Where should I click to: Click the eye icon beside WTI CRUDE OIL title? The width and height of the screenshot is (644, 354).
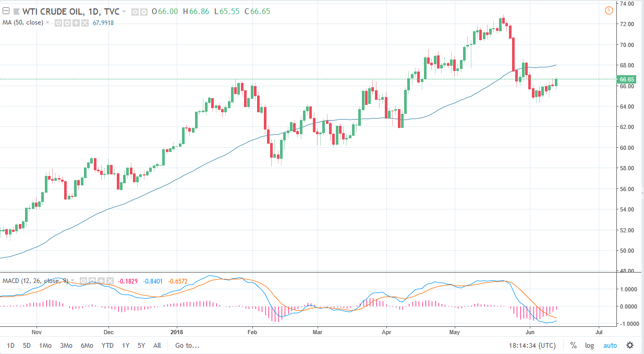[x=135, y=11]
